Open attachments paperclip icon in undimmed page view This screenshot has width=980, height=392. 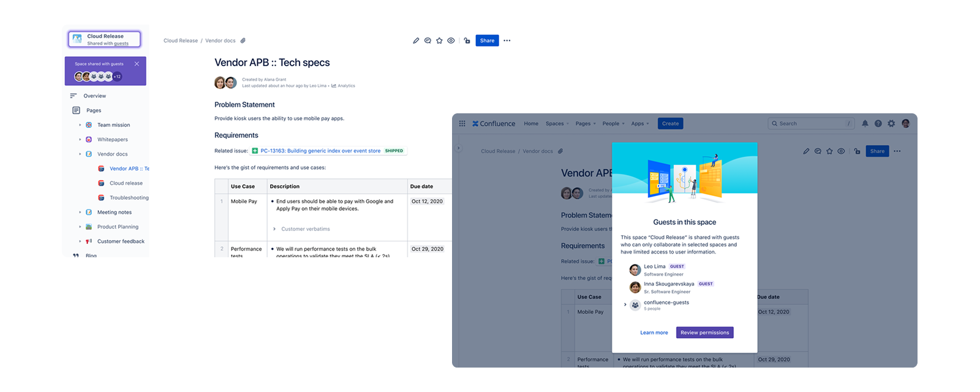point(243,41)
